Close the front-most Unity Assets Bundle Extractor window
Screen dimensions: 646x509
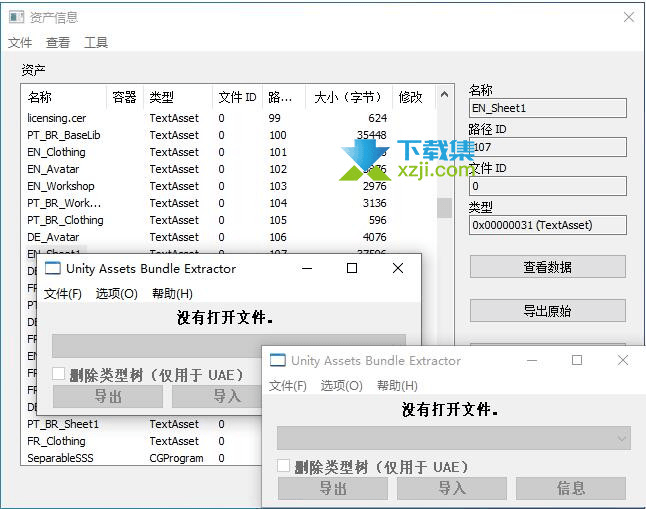[623, 360]
